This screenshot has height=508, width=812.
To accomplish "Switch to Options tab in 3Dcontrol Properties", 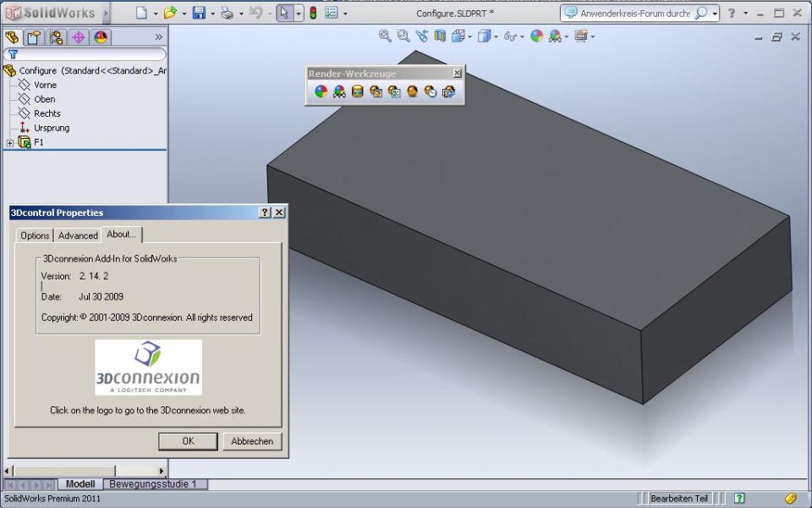I will (35, 235).
